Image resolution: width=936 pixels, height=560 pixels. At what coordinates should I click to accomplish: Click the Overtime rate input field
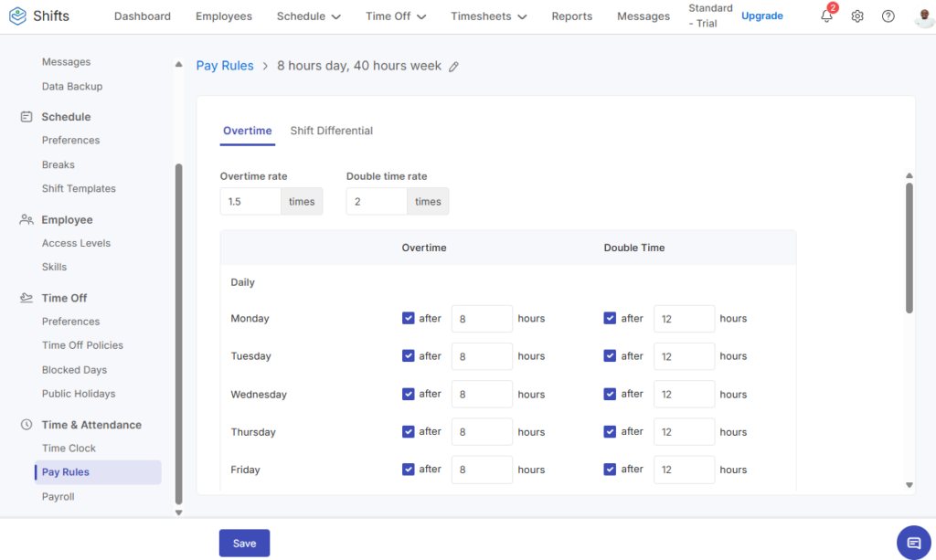[x=250, y=202]
